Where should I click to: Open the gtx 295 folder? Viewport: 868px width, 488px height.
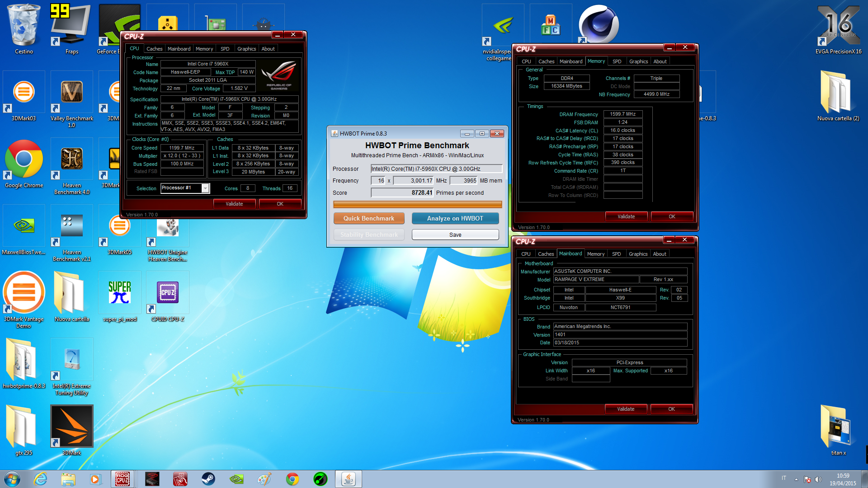tap(24, 431)
